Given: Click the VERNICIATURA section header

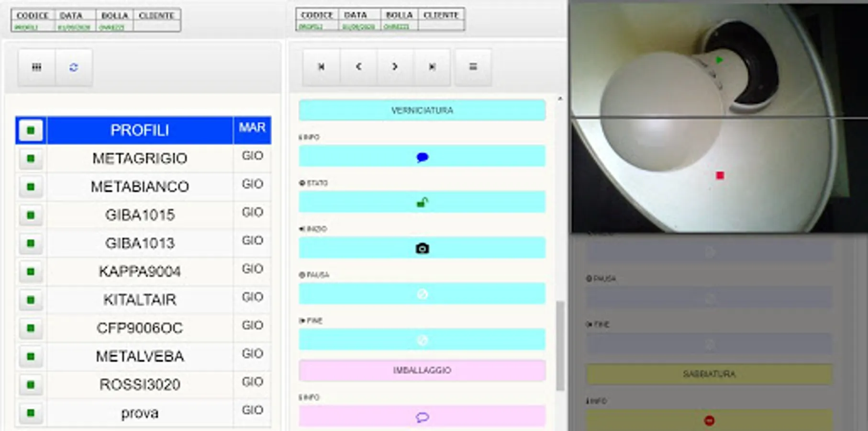Looking at the screenshot, I should (422, 111).
